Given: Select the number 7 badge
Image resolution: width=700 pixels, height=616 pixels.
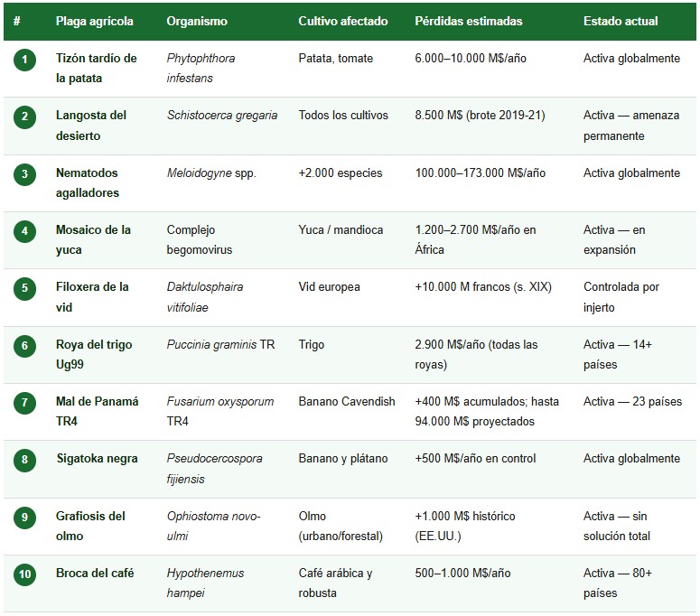Looking at the screenshot, I should [x=24, y=403].
